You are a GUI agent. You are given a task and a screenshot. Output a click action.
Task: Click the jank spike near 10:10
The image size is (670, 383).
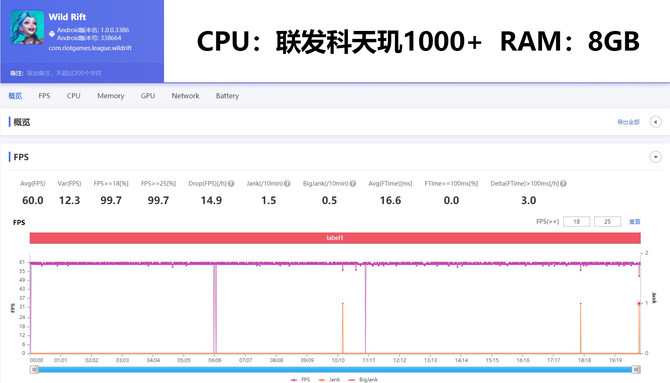343,328
